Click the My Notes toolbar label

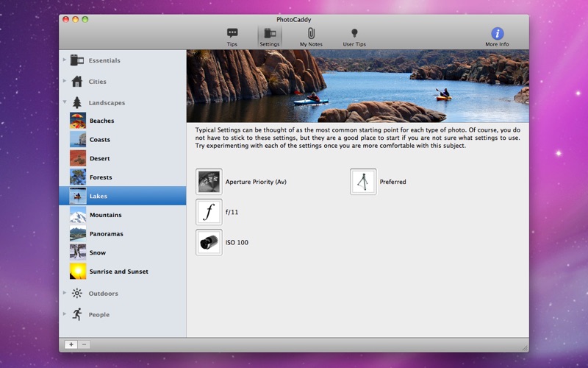click(311, 44)
